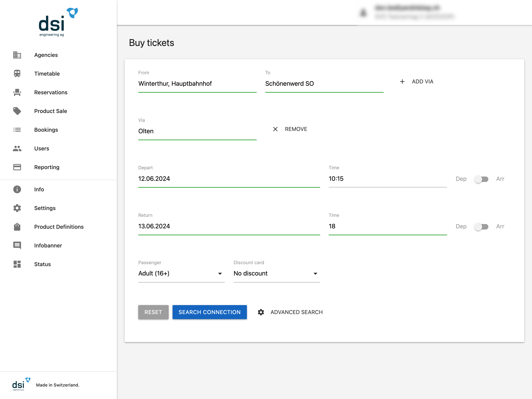Click the Reset button
The height and width of the screenshot is (399, 532).
tap(153, 312)
